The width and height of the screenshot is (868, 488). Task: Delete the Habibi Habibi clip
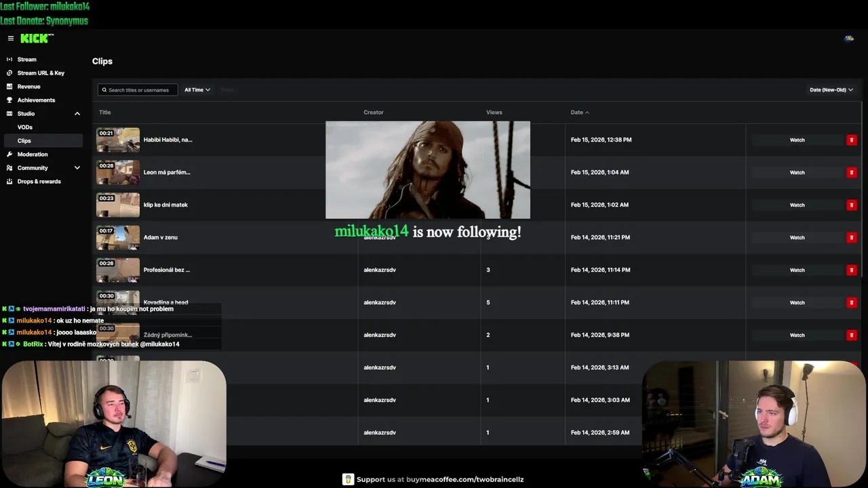point(852,140)
